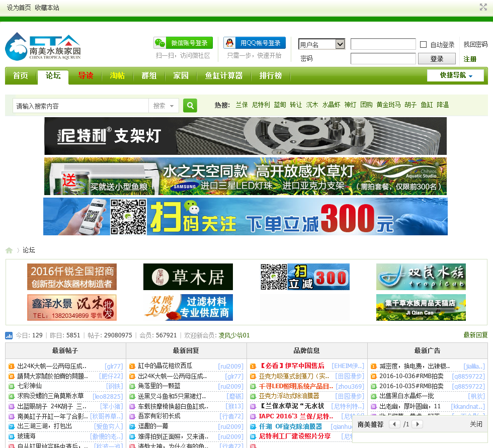Click hot search term 黄金斑马

tap(388, 105)
